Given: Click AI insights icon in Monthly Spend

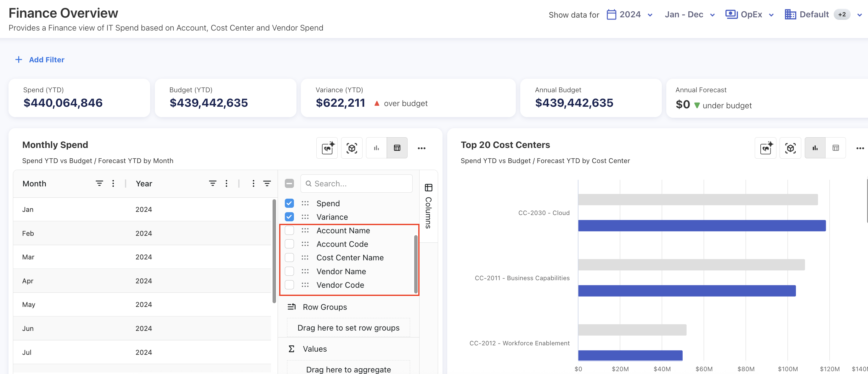Looking at the screenshot, I should (327, 148).
